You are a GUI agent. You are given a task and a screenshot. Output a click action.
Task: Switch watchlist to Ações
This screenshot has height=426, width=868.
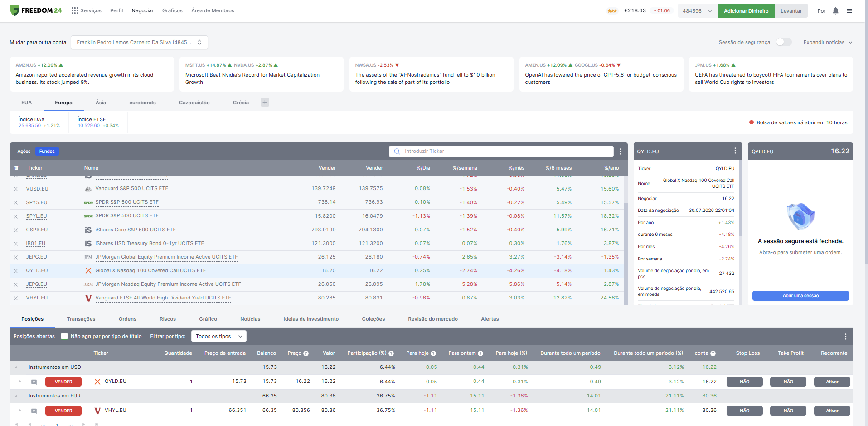24,152
